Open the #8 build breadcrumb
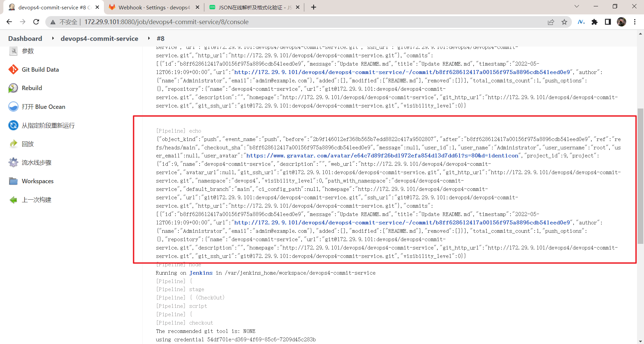The height and width of the screenshot is (344, 644). [x=160, y=39]
